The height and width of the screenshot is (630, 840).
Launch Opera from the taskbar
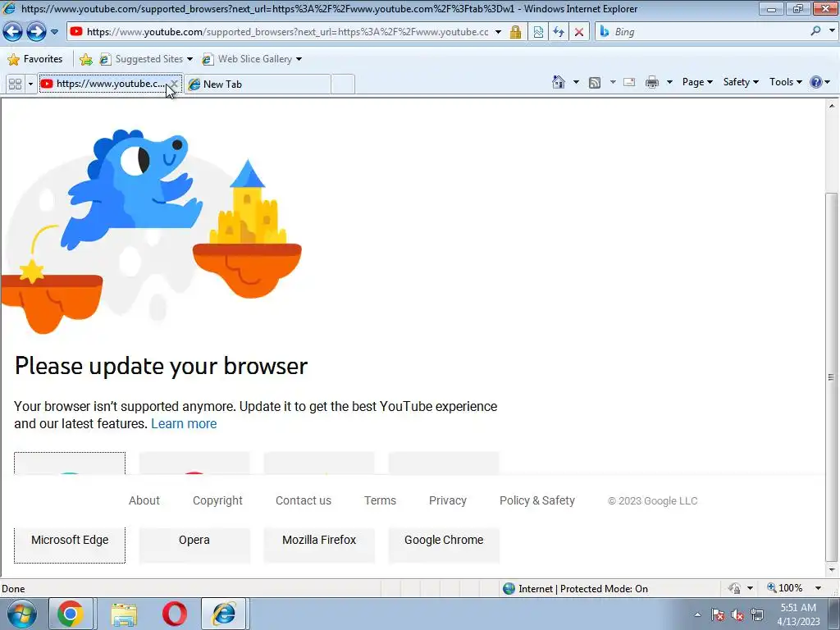[175, 614]
